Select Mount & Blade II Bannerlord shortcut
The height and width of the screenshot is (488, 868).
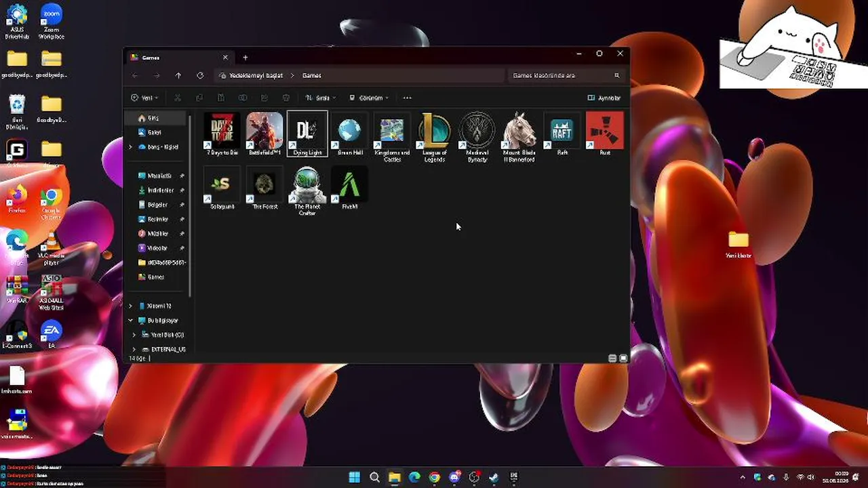[x=520, y=137]
